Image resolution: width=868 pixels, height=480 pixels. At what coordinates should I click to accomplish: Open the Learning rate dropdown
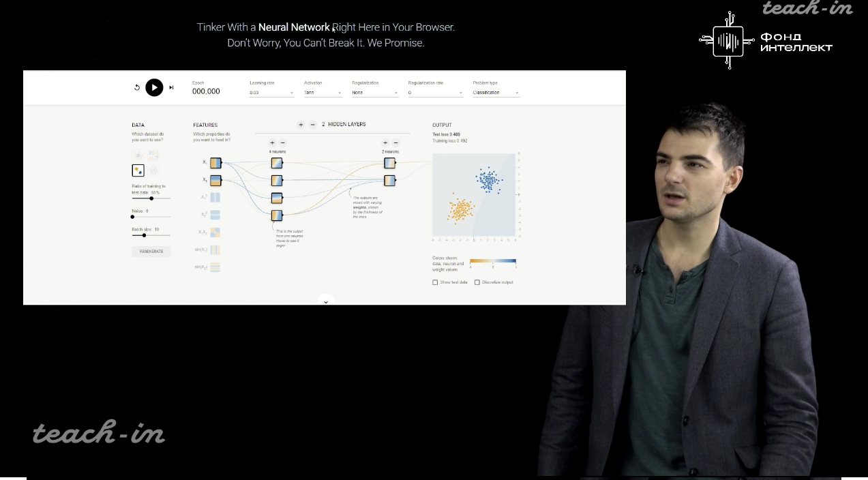(271, 93)
